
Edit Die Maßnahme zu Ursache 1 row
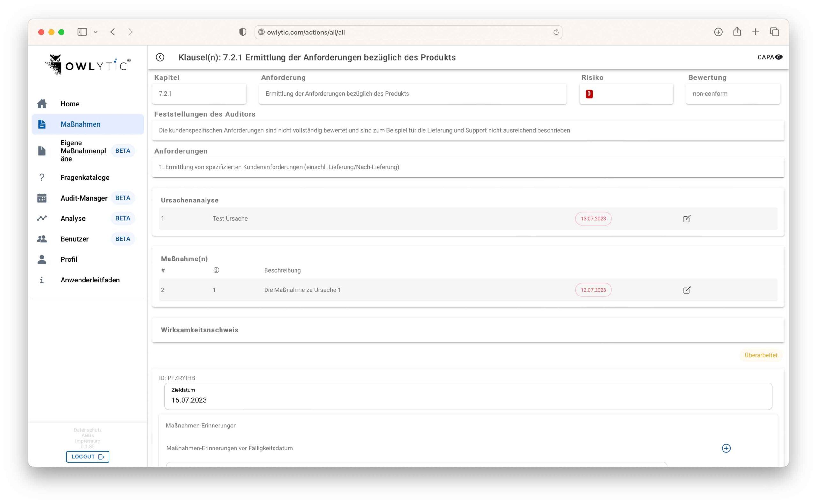(686, 290)
